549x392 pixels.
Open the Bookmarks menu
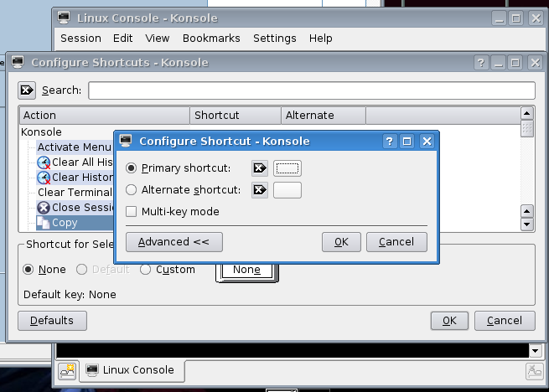[211, 39]
